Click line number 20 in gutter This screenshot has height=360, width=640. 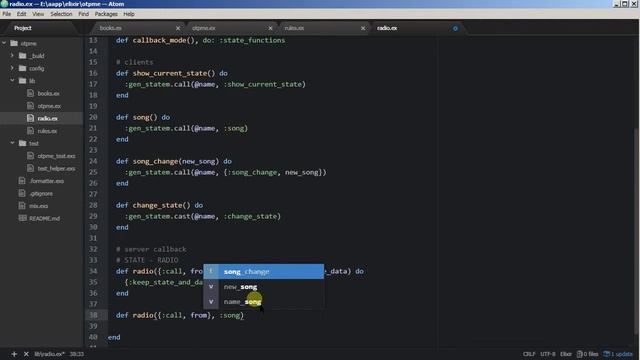[x=93, y=117]
